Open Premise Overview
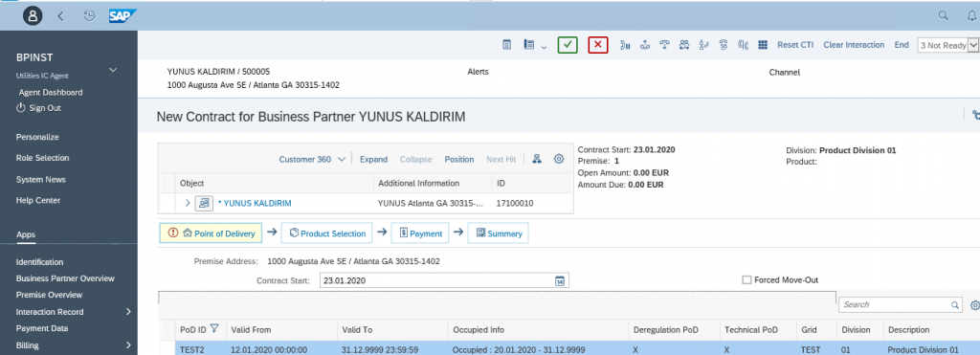Viewport: 980px width, 355px height. click(49, 295)
